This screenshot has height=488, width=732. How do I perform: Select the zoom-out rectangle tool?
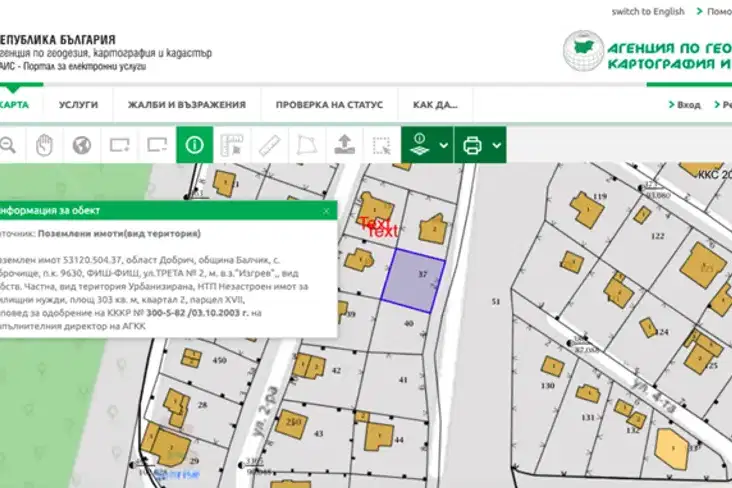(157, 145)
